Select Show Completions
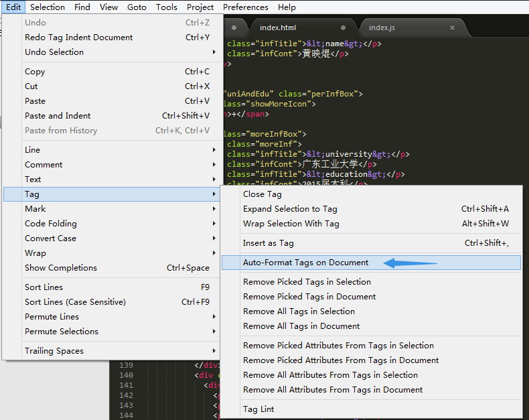 tap(61, 268)
